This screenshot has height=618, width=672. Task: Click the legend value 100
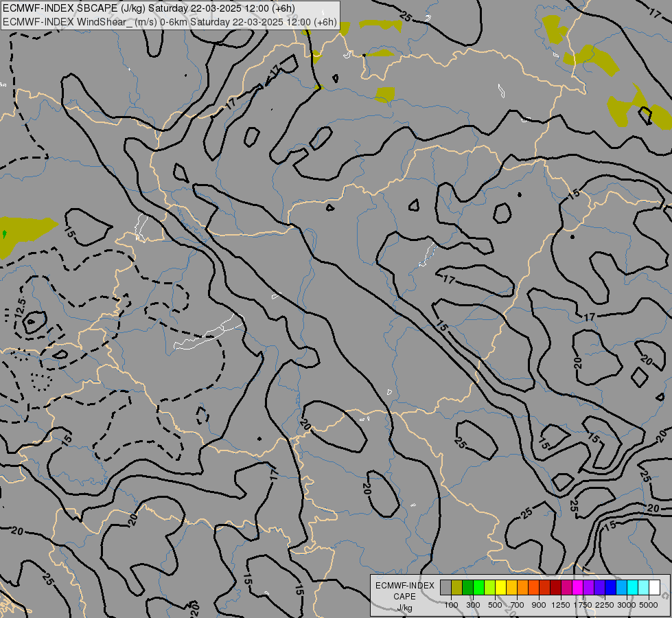point(451,605)
